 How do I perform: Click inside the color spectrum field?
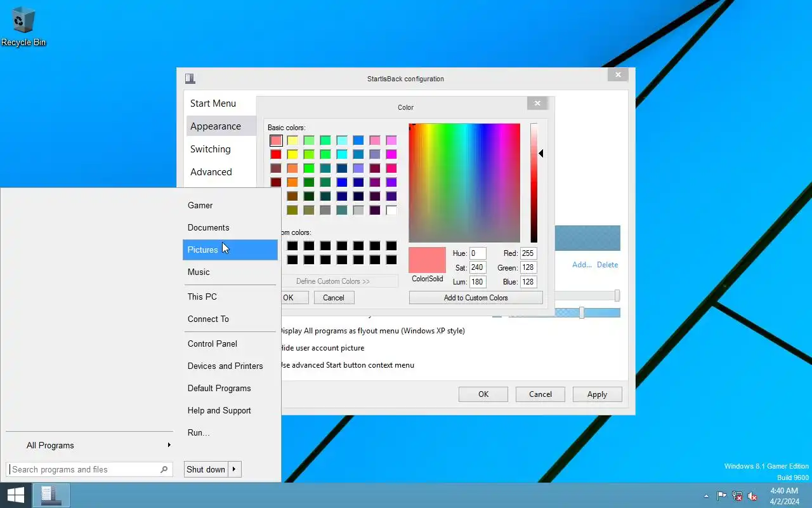464,183
